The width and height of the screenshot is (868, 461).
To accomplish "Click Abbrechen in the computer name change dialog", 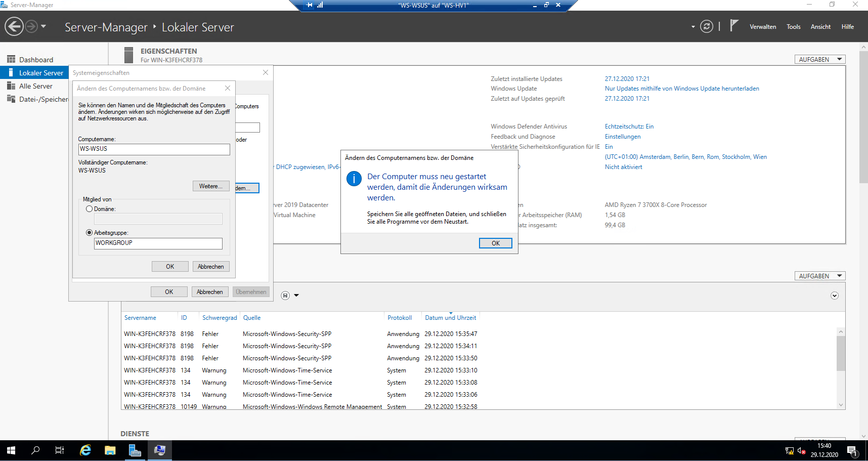I will tap(211, 267).
